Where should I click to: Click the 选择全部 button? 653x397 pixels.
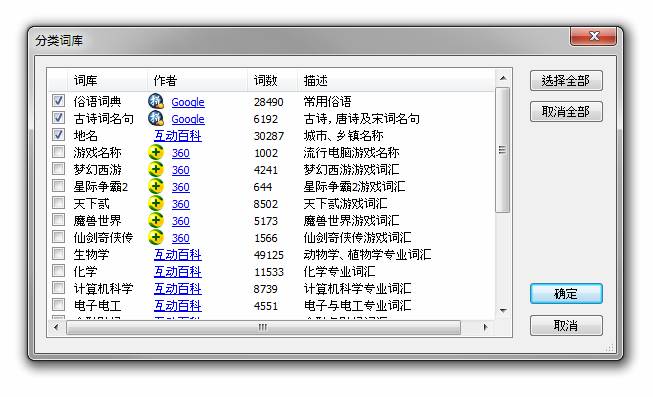click(x=566, y=80)
